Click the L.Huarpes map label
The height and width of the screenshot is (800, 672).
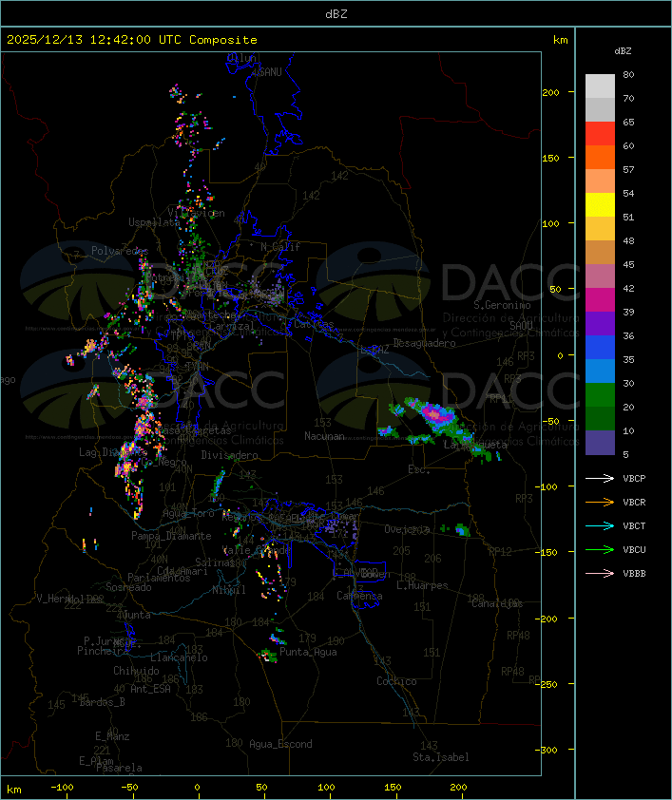click(x=422, y=585)
